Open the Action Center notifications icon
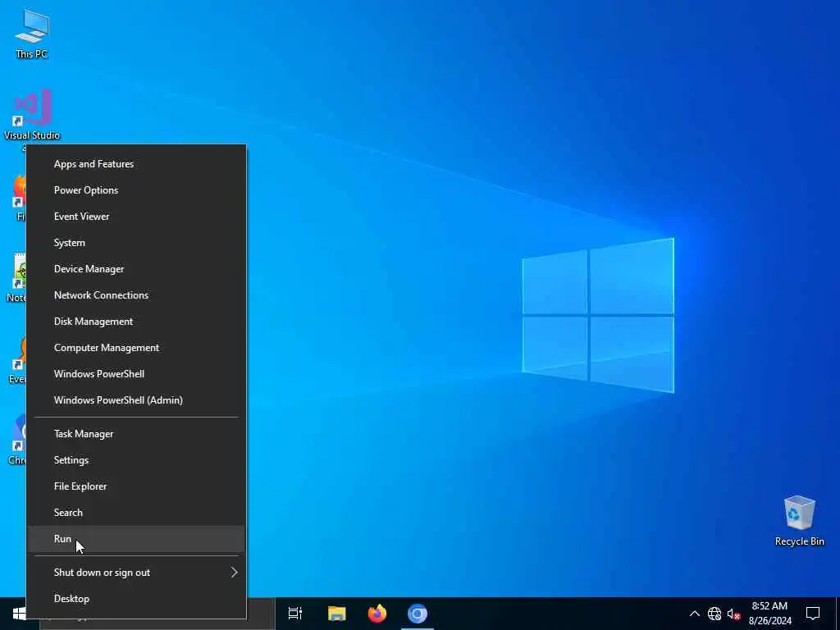Screen dimensions: 840x630 (x=813, y=614)
